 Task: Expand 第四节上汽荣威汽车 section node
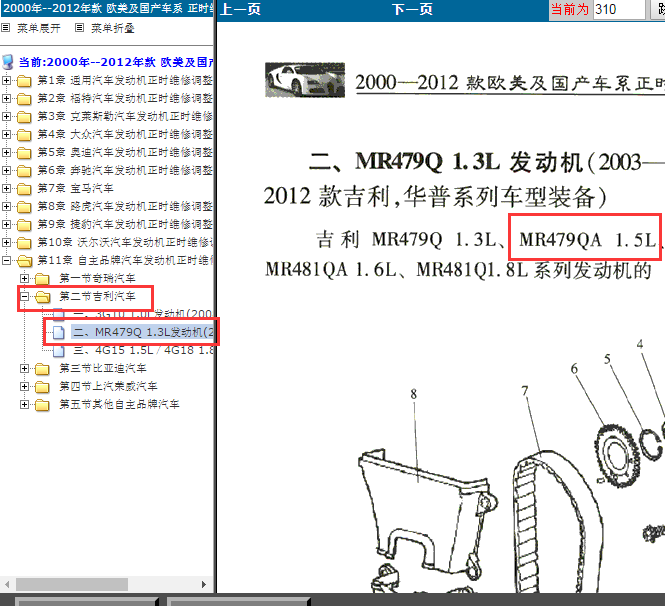(x=25, y=386)
